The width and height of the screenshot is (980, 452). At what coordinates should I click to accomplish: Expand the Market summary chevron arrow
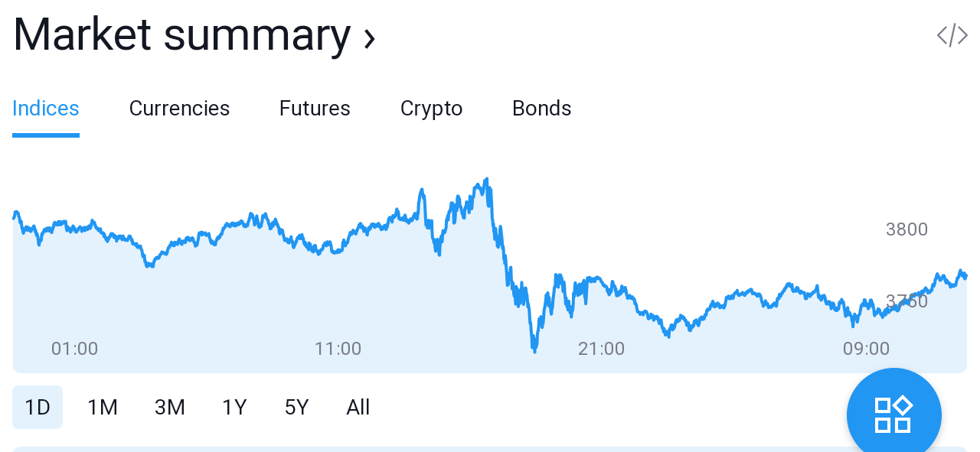point(370,37)
